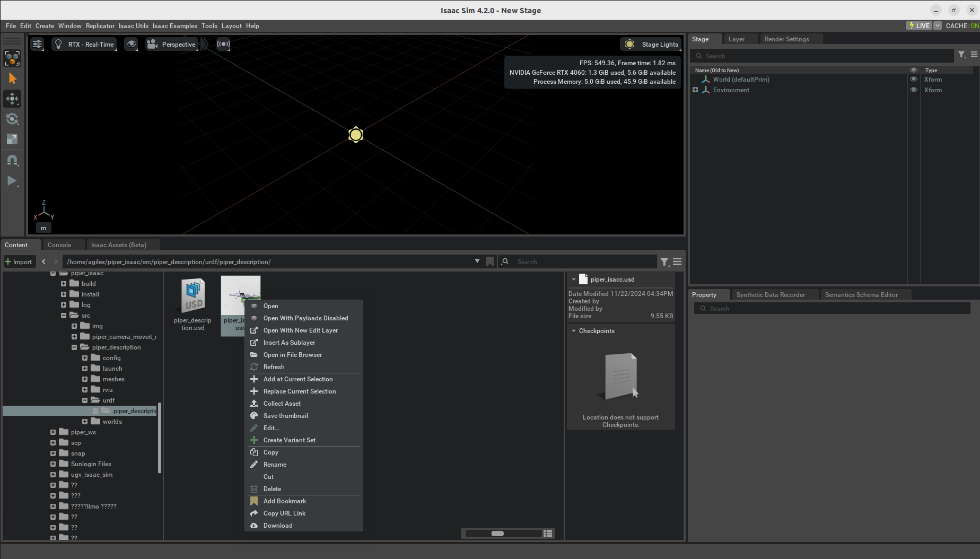Viewport: 980px width, 559px height.
Task: Open the Stage filter funnel icon
Action: (961, 55)
